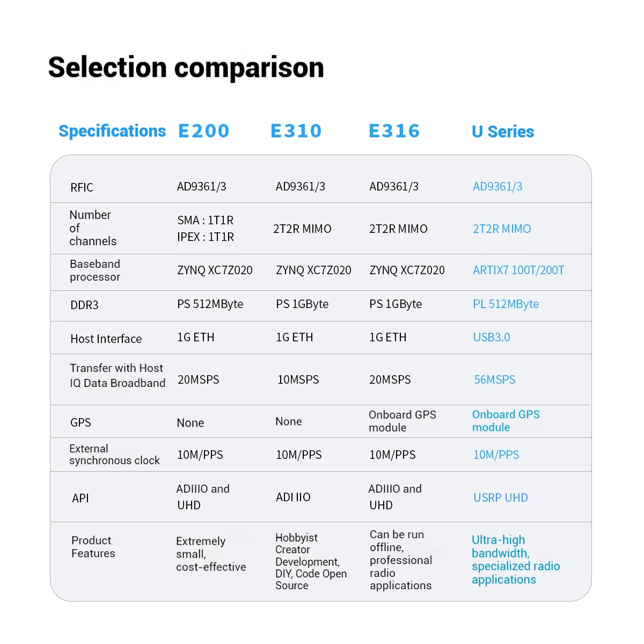Click the blue USRP UHD API entry
Viewport: 644px width, 644px height.
[500, 498]
